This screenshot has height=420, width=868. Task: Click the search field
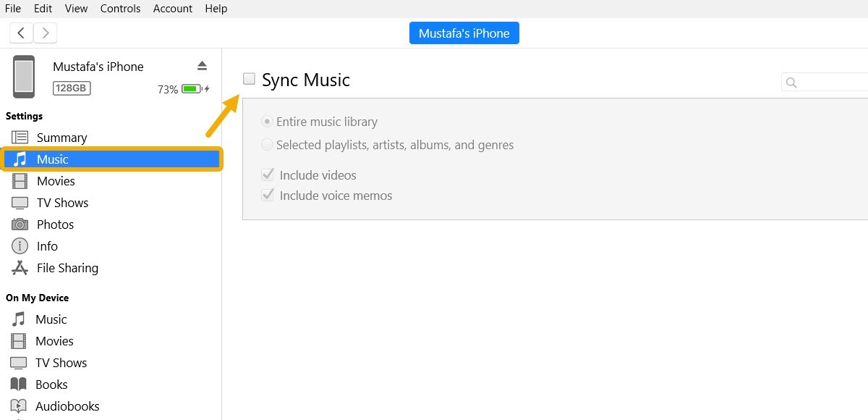coord(825,82)
